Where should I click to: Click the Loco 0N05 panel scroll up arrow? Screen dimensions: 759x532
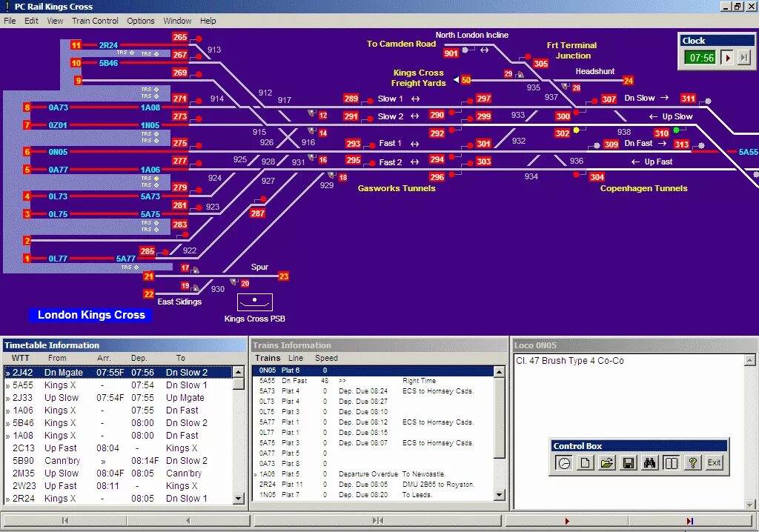[x=749, y=359]
